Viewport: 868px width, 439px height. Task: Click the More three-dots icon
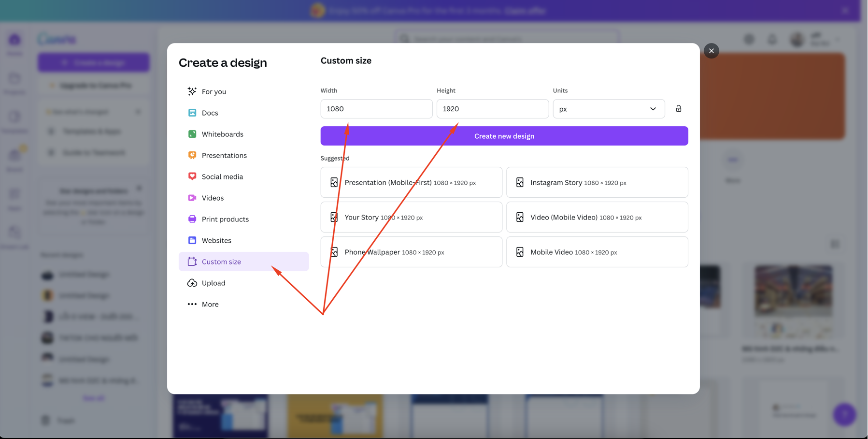tap(192, 304)
